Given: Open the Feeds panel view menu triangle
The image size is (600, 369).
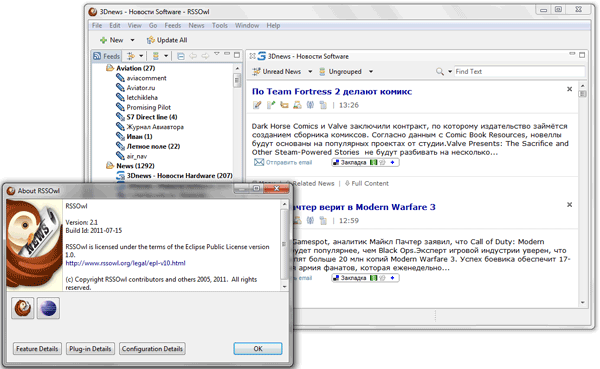Looking at the screenshot, I should (217, 54).
